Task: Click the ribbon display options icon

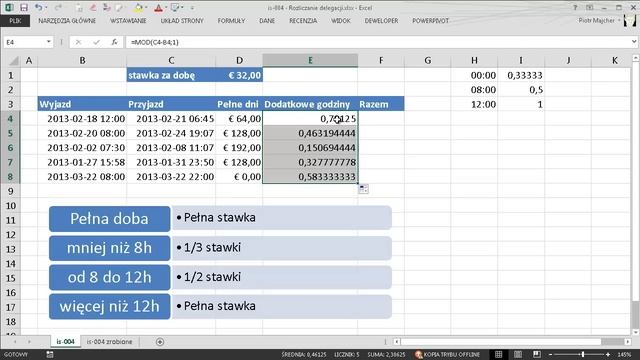Action: tap(589, 8)
